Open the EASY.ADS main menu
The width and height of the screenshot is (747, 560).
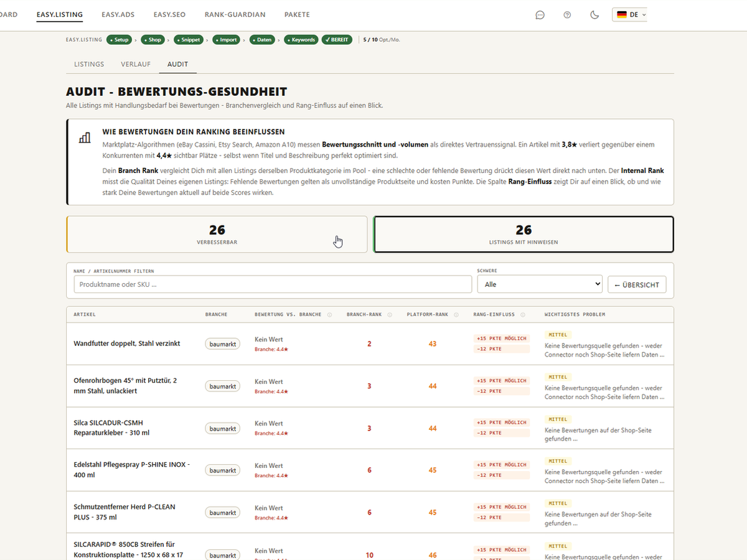pyautogui.click(x=118, y=14)
